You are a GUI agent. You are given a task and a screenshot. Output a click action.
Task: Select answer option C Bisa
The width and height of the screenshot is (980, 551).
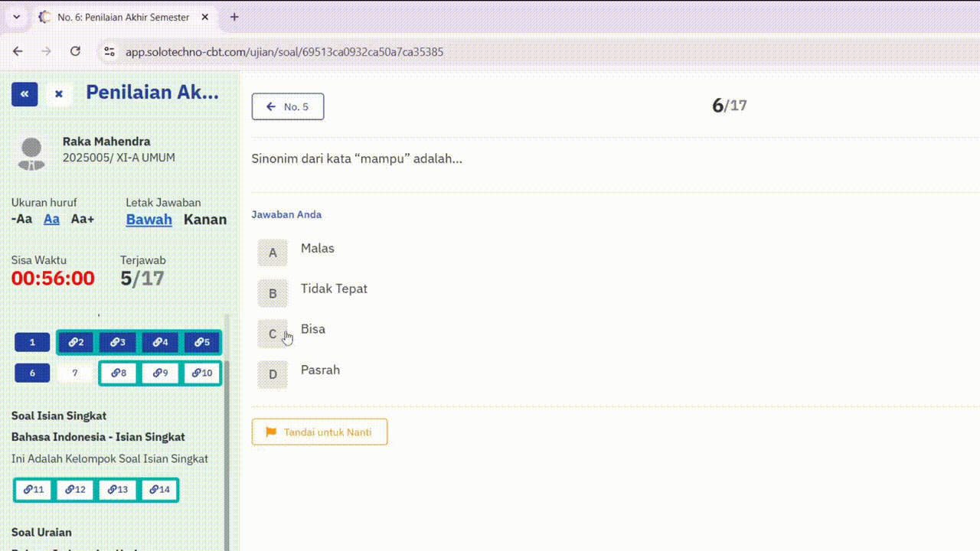click(x=273, y=334)
